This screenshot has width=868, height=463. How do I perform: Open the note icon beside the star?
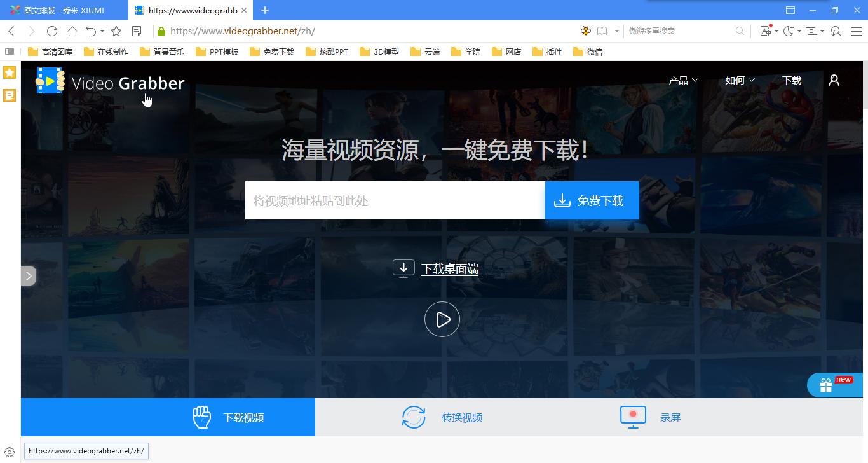137,31
